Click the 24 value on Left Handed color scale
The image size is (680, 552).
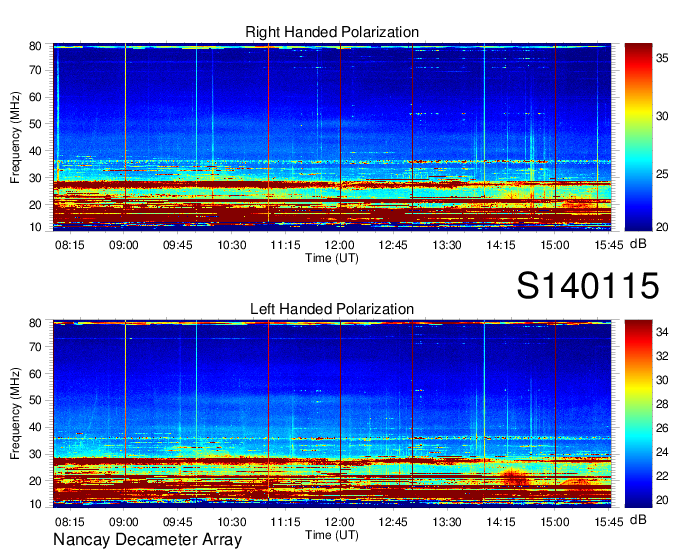click(662, 452)
